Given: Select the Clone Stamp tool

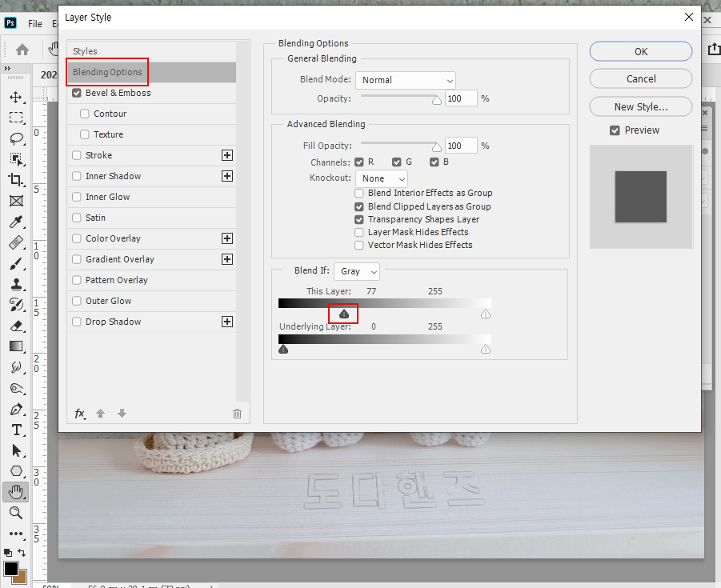Looking at the screenshot, I should click(x=16, y=284).
